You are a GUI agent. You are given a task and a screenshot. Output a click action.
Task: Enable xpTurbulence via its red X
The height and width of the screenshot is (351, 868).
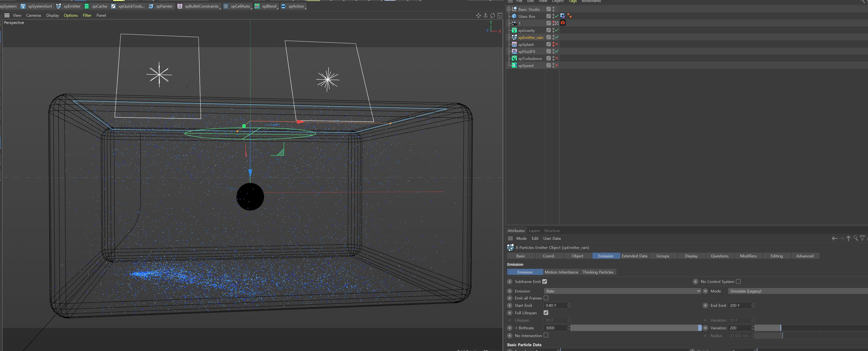557,58
